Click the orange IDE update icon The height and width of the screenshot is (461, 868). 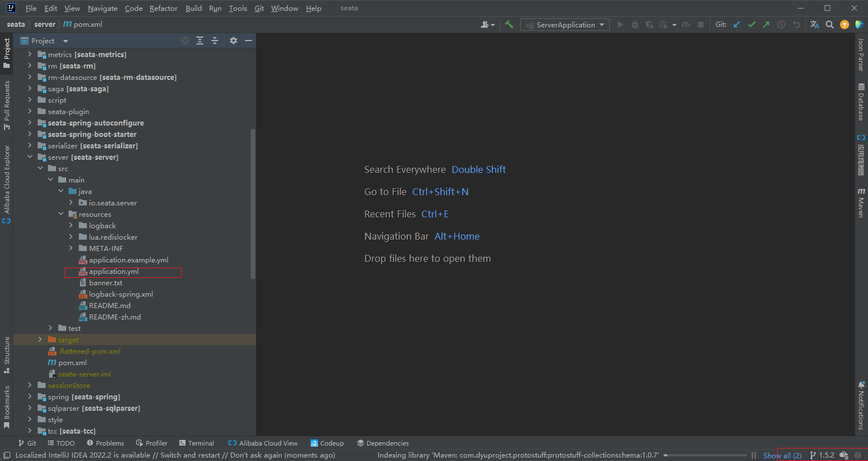pyautogui.click(x=845, y=25)
